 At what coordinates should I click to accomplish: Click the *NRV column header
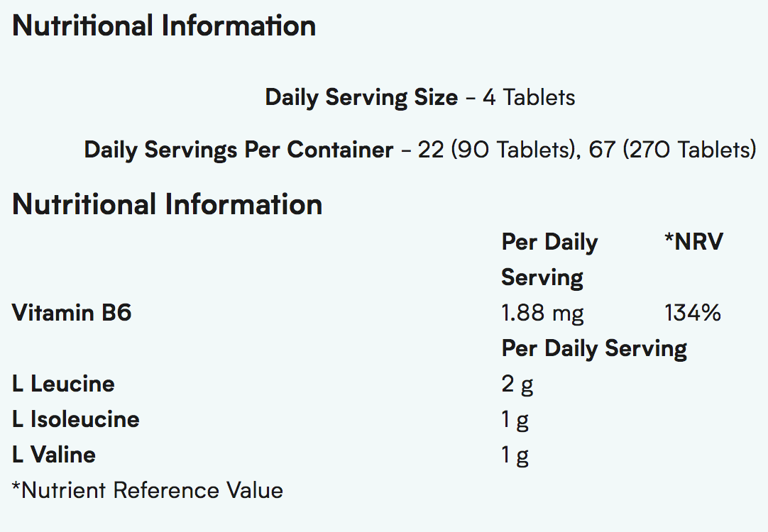coord(693,242)
